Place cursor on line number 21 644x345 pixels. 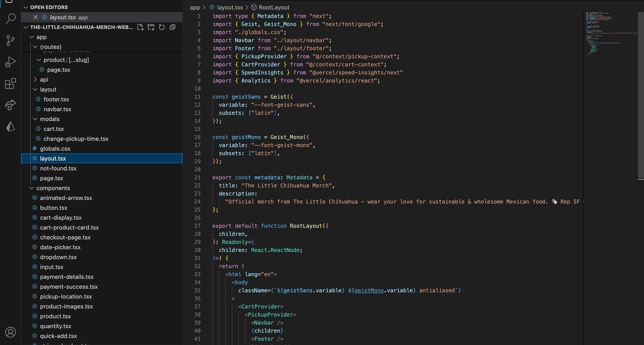pyautogui.click(x=197, y=178)
